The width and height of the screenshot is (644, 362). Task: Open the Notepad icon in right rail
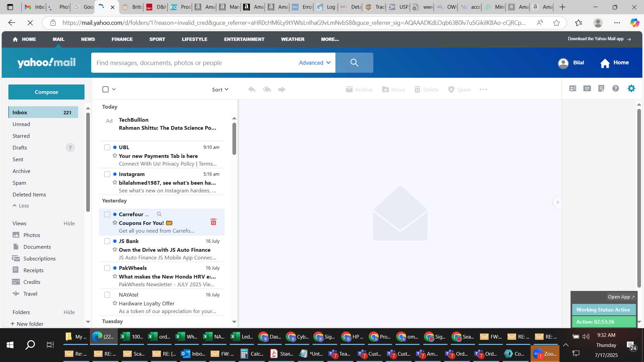tap(601, 88)
